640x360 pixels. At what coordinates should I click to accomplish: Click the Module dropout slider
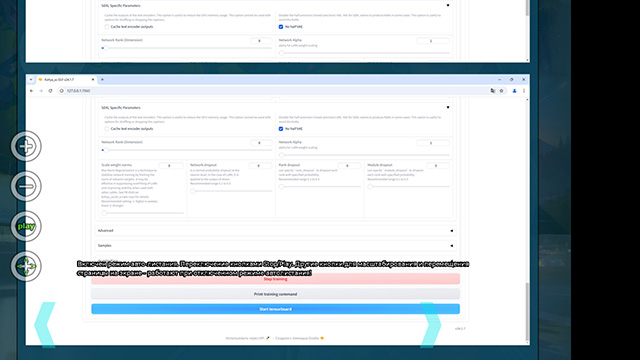(409, 187)
